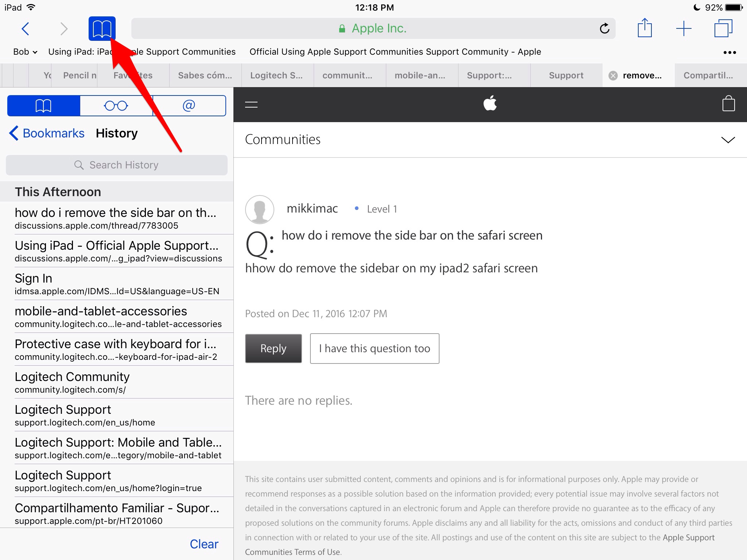Screen dimensions: 747x560
Task: Show all tabs overview icon
Action: tap(723, 28)
